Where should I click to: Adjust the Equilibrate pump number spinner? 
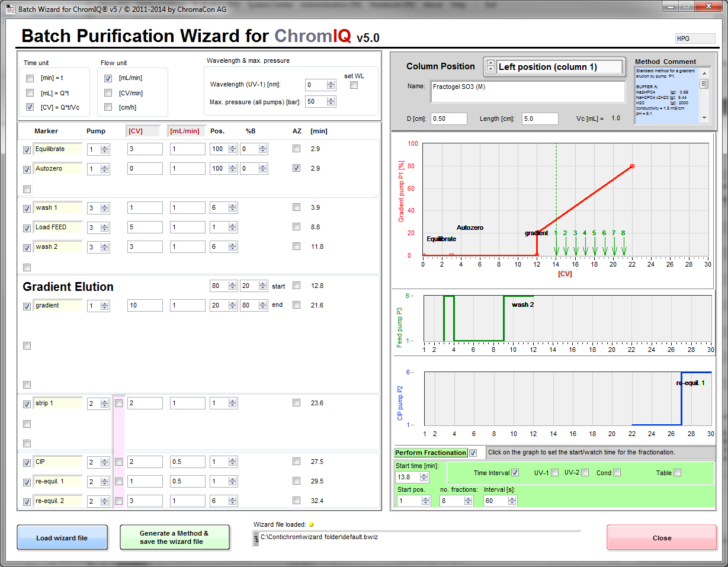point(105,149)
